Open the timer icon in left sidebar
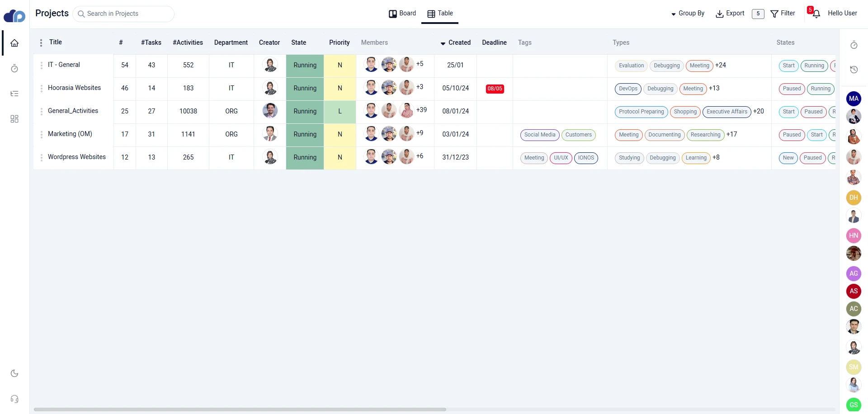Screen dimensions: 868x414 point(14,68)
